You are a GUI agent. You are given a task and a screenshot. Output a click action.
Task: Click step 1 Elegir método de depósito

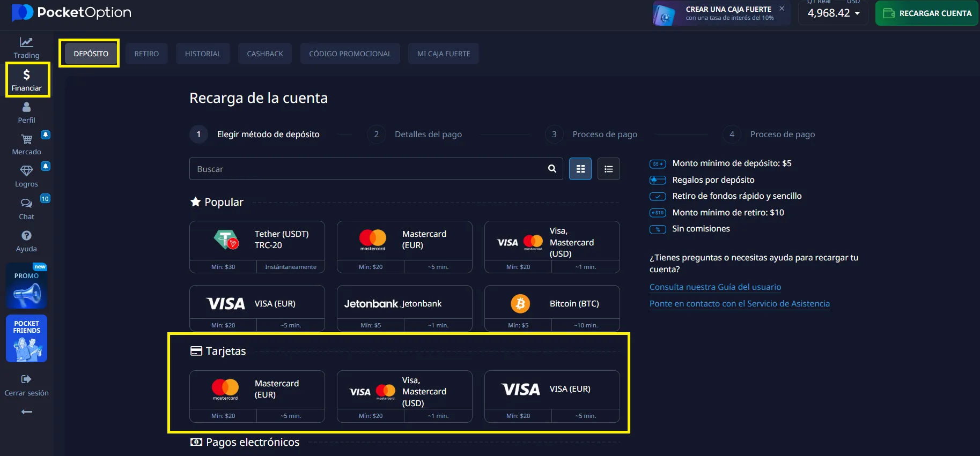[x=255, y=134]
